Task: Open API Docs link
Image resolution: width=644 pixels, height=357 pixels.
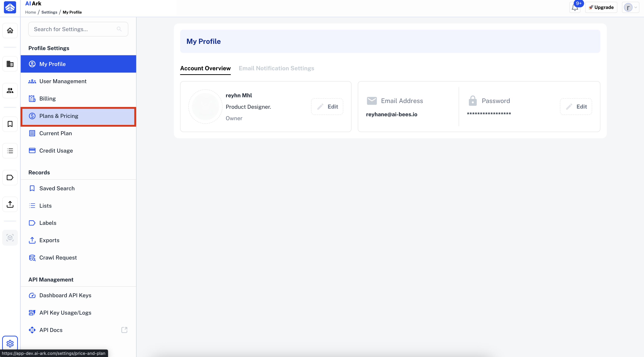Action: pyautogui.click(x=78, y=330)
